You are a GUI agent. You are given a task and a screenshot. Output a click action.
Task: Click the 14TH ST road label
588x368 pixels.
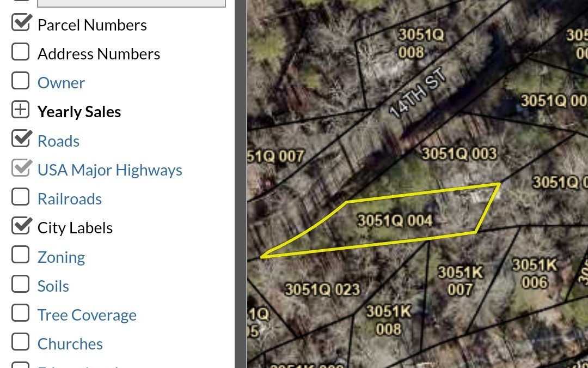click(x=418, y=94)
